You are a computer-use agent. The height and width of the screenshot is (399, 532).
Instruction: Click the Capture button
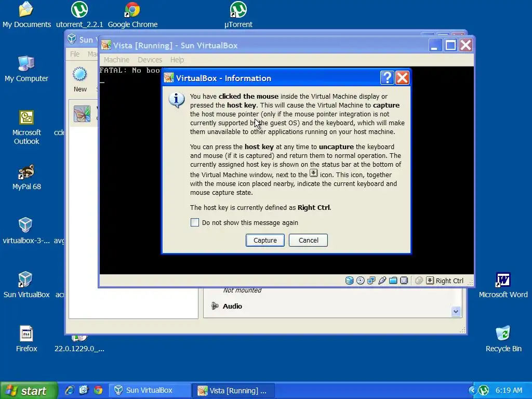[265, 240]
